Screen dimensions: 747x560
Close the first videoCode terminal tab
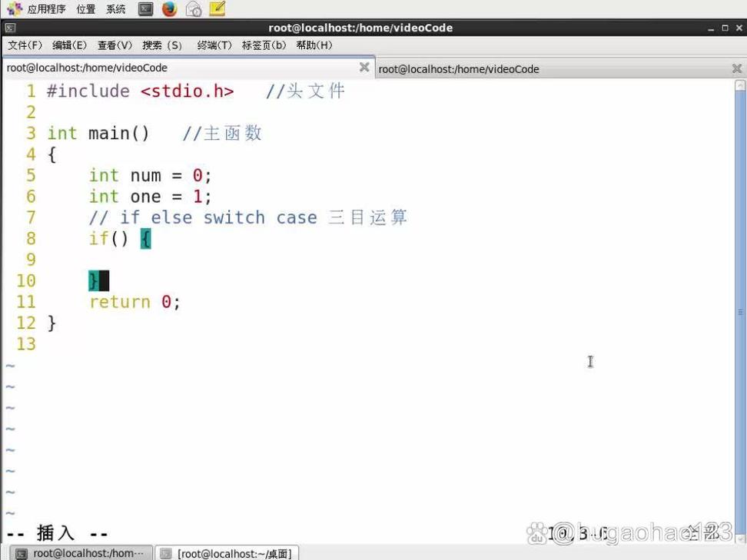364,68
